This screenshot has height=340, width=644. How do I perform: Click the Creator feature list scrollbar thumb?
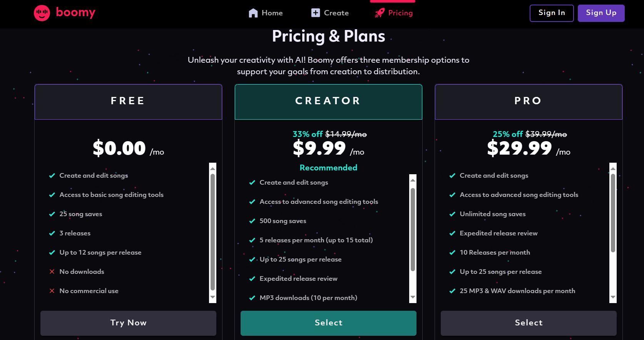[413, 229]
